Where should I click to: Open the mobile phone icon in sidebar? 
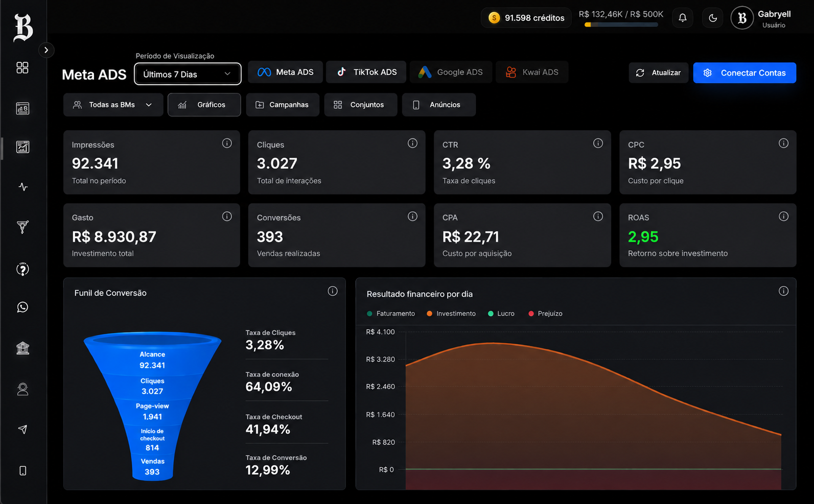click(x=22, y=471)
